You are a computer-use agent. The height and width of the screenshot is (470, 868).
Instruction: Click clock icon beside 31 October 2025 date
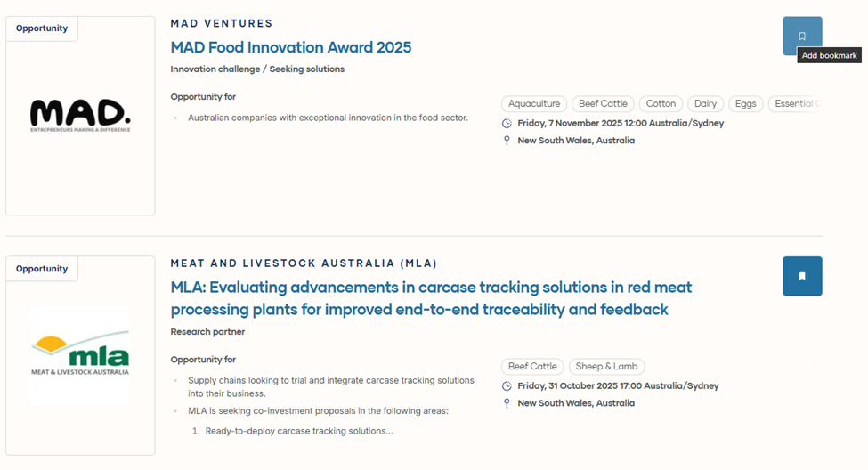(507, 386)
